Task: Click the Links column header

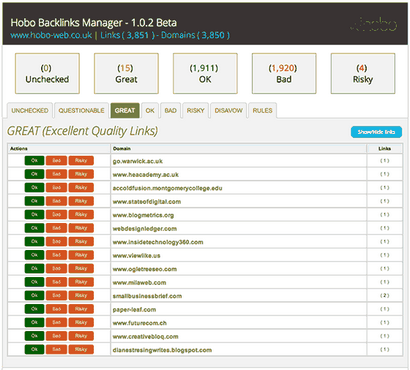Action: pos(385,148)
